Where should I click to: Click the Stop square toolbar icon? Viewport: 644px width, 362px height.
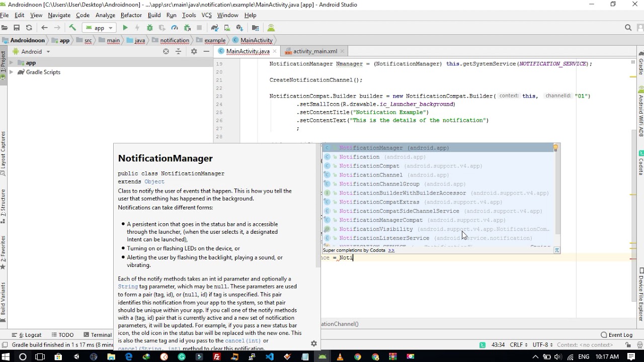coord(199,28)
